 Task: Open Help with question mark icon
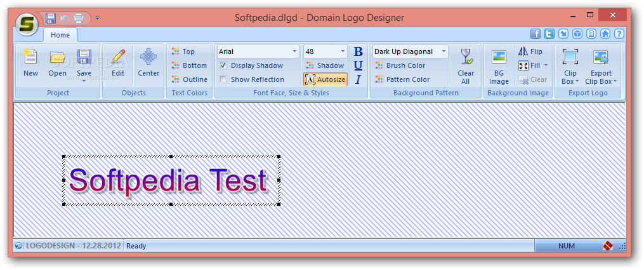coord(619,34)
